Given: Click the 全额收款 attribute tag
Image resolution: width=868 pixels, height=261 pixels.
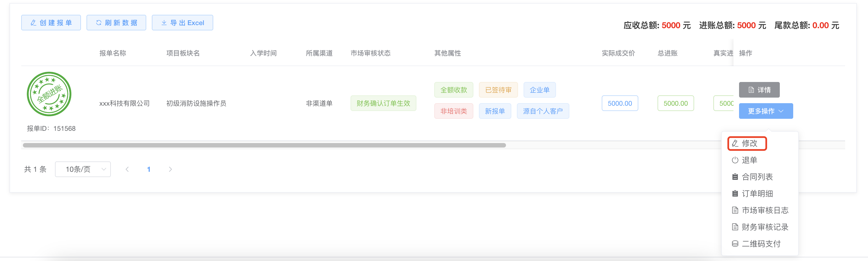Looking at the screenshot, I should click(x=454, y=90).
